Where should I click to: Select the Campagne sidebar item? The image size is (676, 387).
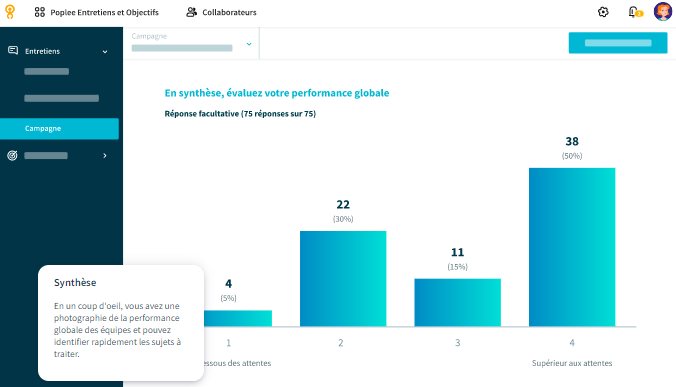click(59, 128)
